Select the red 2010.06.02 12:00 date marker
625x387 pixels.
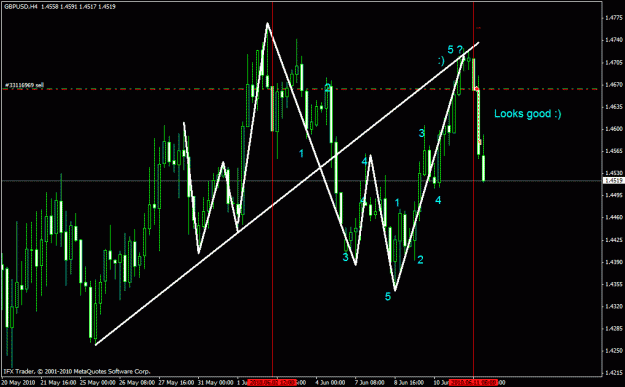click(x=272, y=383)
